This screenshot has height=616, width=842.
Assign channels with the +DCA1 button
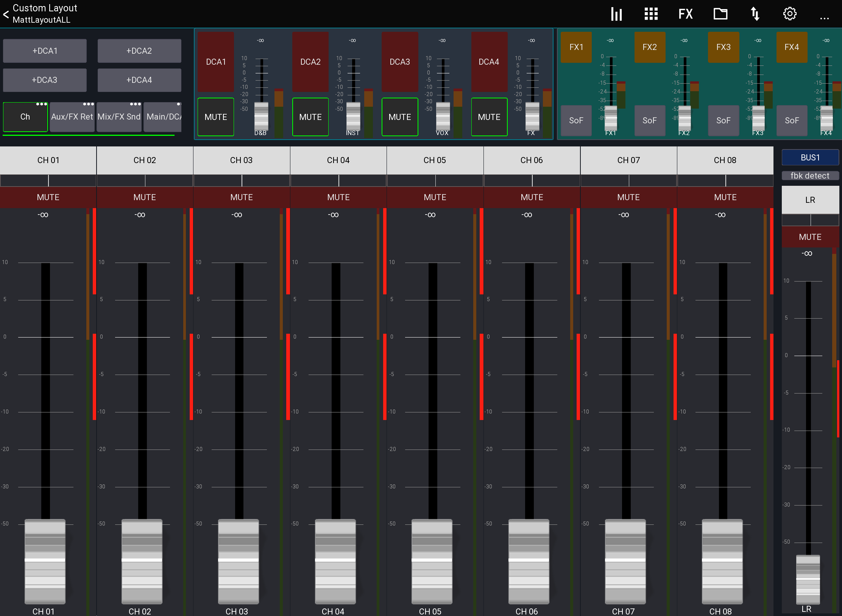coord(45,50)
